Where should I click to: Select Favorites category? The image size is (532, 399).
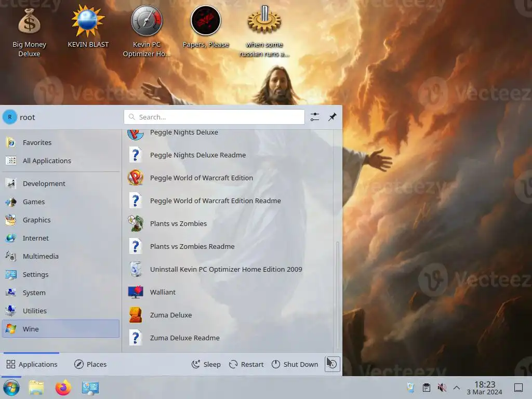click(61, 142)
